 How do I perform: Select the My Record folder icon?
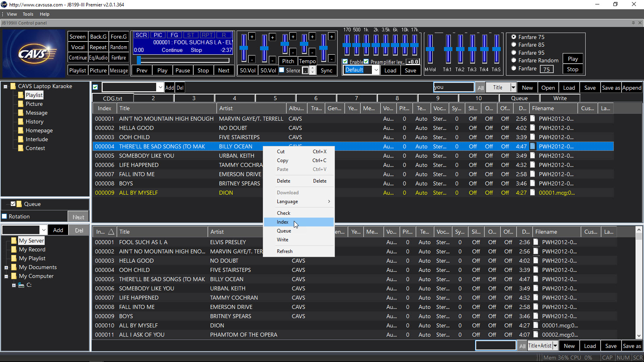(x=14, y=249)
